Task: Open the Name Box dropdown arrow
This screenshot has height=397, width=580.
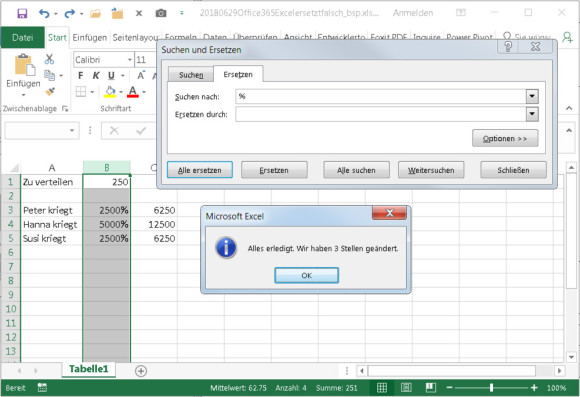Action: coord(72,131)
